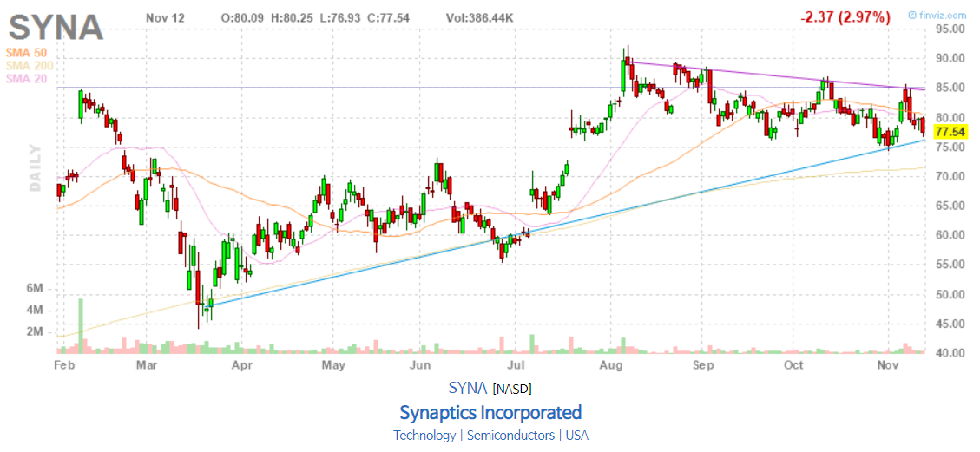The height and width of the screenshot is (452, 980).
Task: Click the -2.37 (2.97%) price change
Action: [845, 17]
